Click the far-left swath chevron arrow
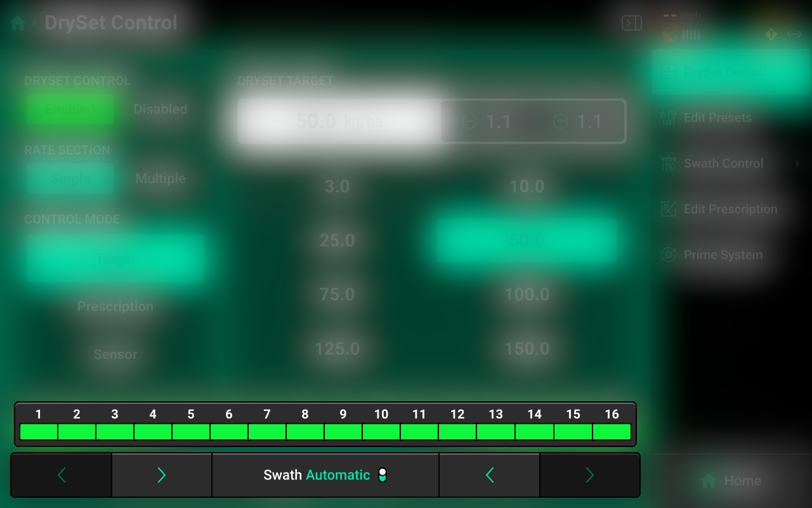The image size is (812, 508). pyautogui.click(x=62, y=475)
